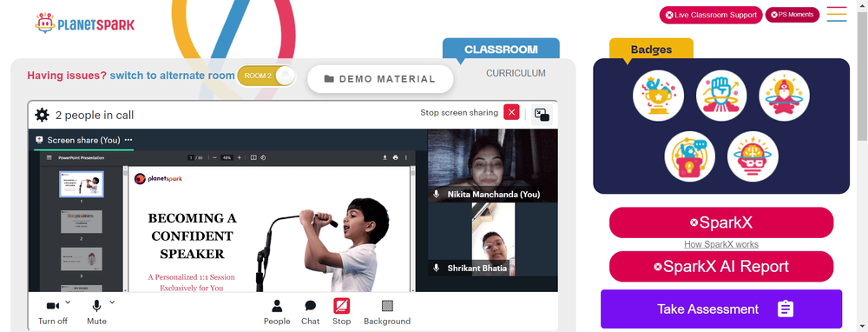The width and height of the screenshot is (868, 332).
Task: Toggle the ROOM 2 alternate room switch
Action: [x=266, y=76]
